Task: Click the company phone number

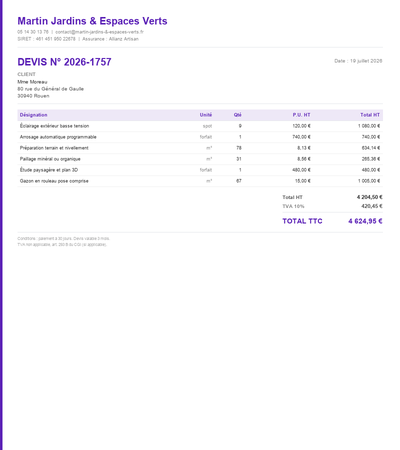Action: [33, 32]
